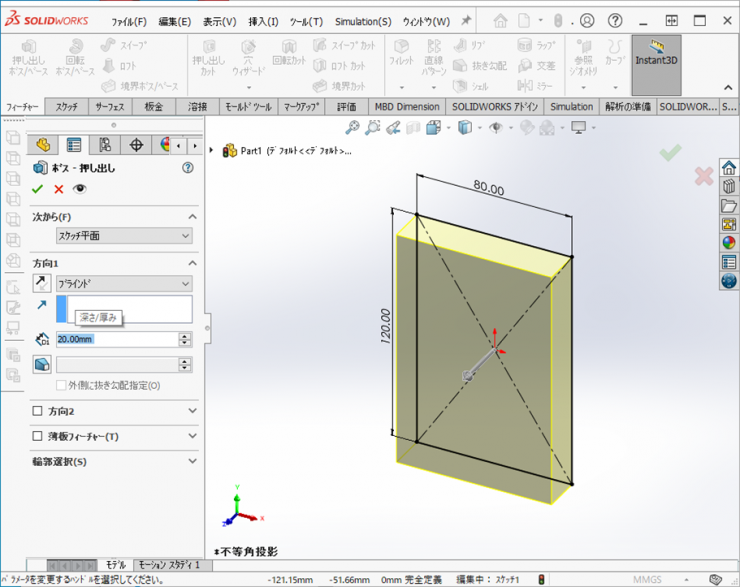Toggle the detailed preview eye icon
The image size is (740, 587).
tap(80, 189)
